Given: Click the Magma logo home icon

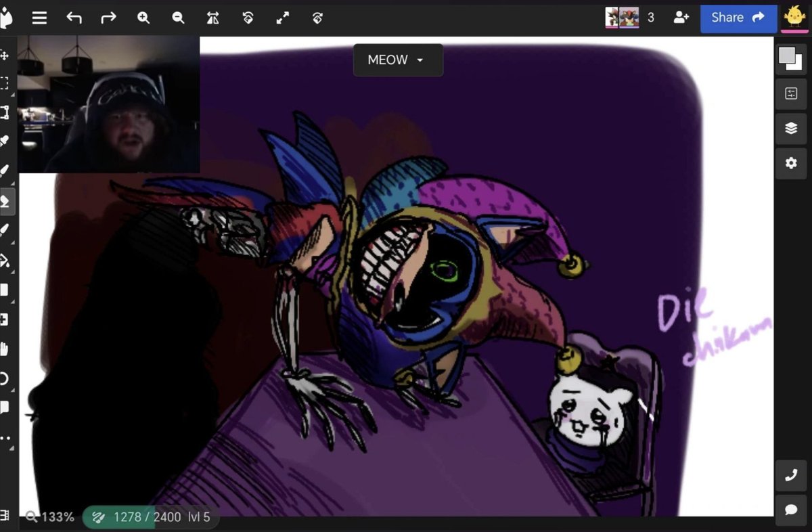Looking at the screenshot, I should pos(5,18).
